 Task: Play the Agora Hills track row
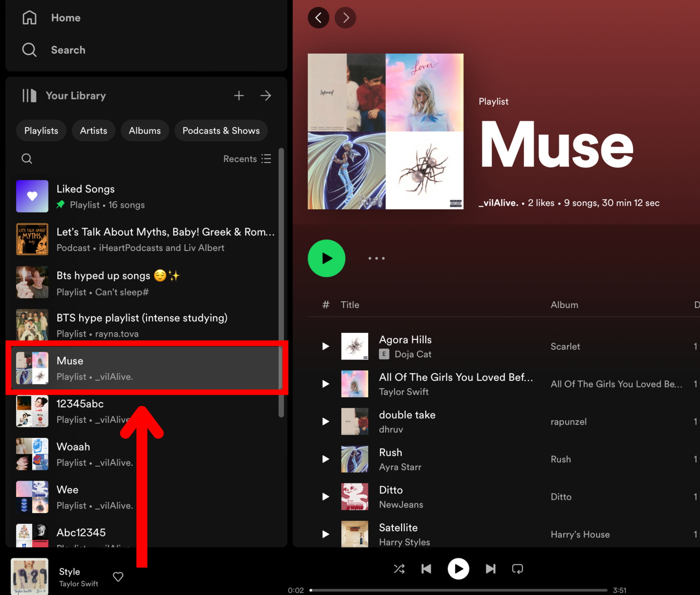click(x=326, y=346)
